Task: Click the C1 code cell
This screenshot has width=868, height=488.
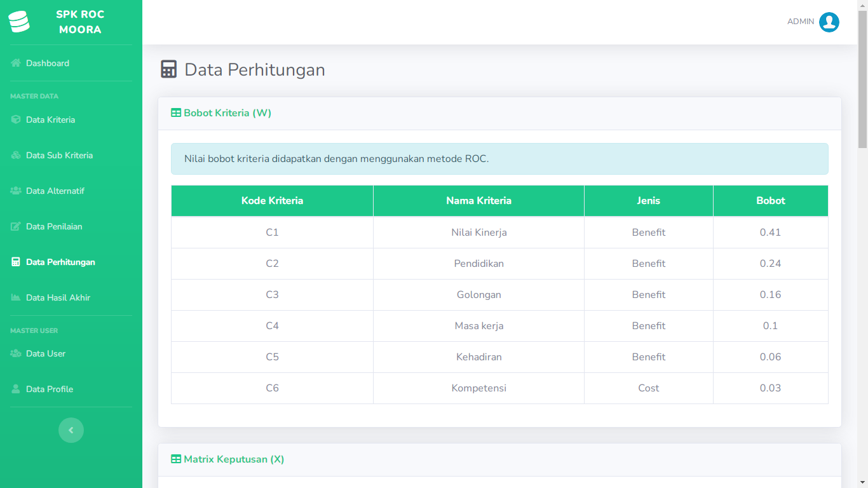Action: (x=272, y=233)
